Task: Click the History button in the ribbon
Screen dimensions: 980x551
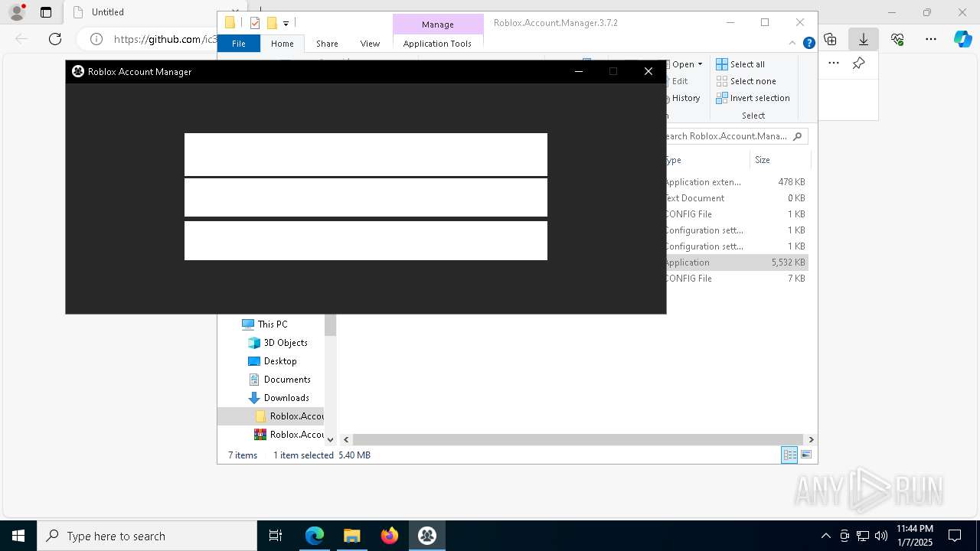Action: pyautogui.click(x=682, y=98)
